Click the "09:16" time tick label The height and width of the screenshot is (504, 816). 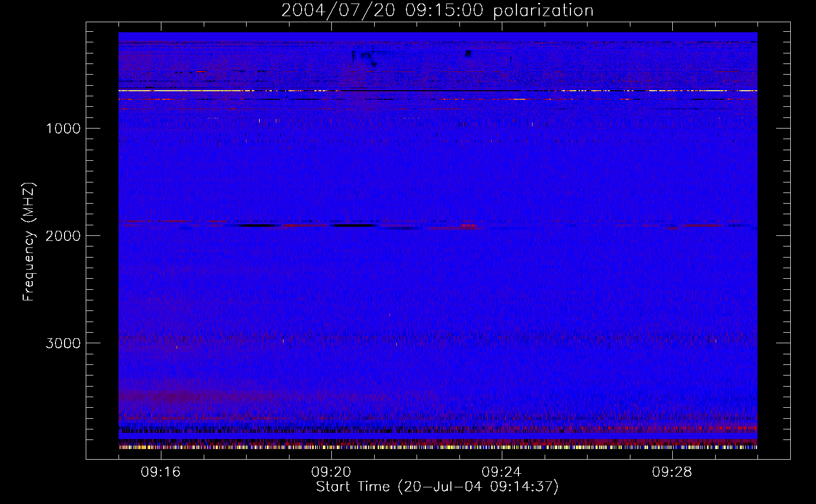(160, 472)
